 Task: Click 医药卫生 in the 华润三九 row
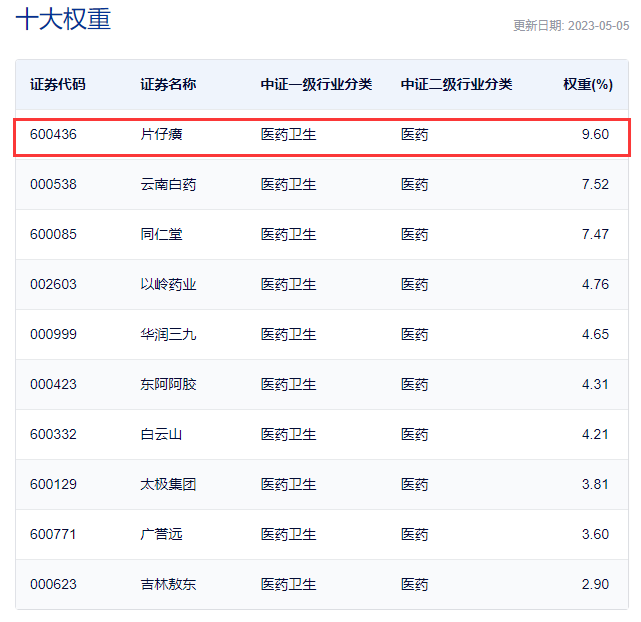tap(289, 334)
